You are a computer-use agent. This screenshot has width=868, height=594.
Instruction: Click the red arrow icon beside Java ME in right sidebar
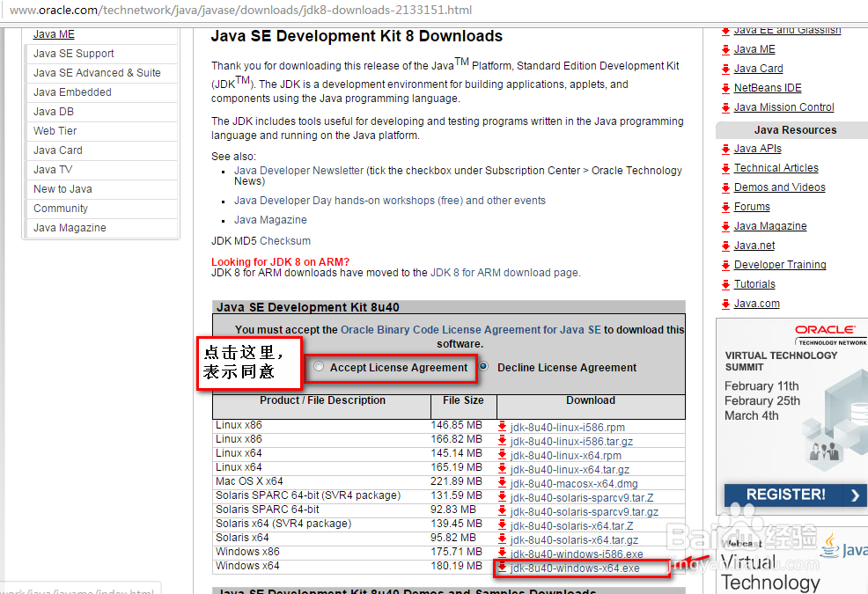coord(725,50)
